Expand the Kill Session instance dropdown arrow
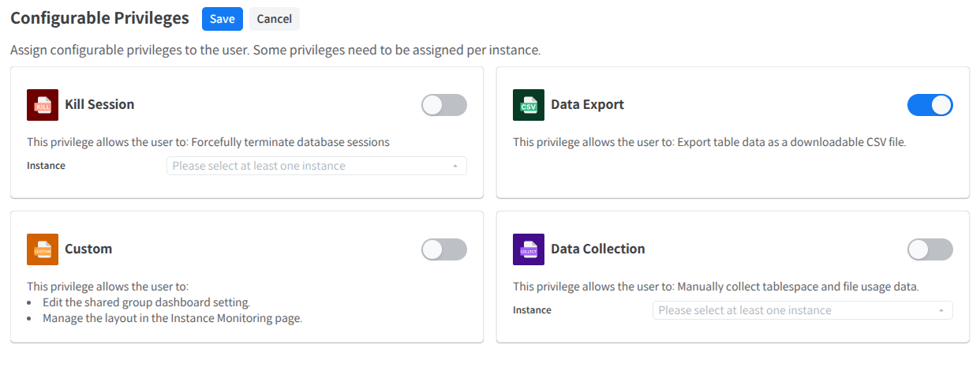This screenshot has width=980, height=371. 455,166
